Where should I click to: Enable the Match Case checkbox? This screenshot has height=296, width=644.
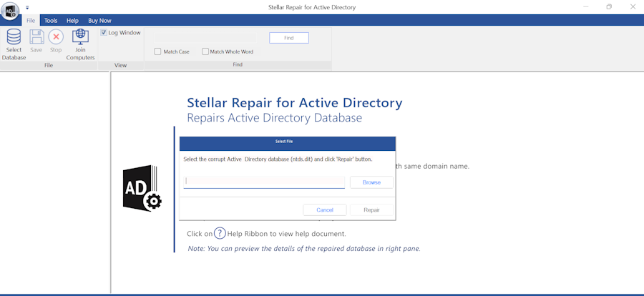tap(157, 51)
